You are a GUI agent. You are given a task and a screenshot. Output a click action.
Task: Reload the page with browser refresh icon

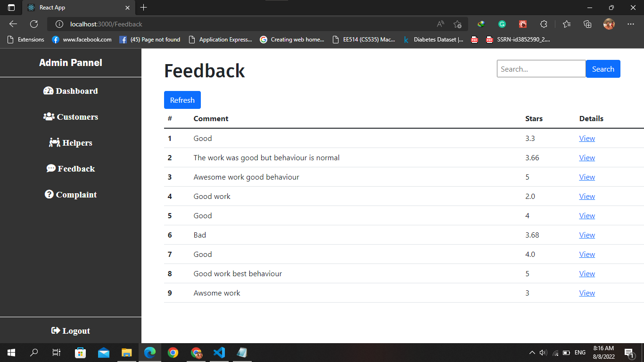click(x=34, y=24)
